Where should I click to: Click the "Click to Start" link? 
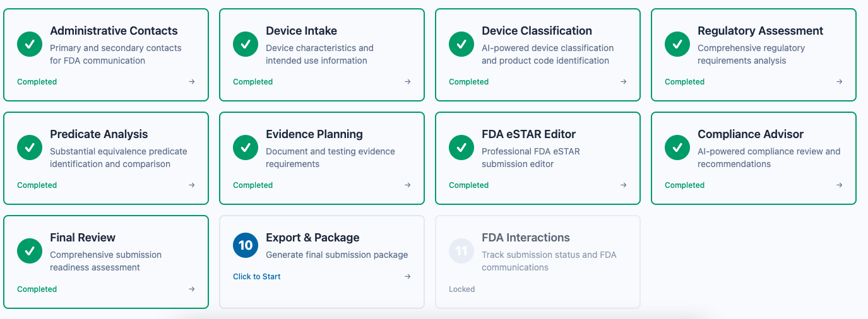(257, 277)
